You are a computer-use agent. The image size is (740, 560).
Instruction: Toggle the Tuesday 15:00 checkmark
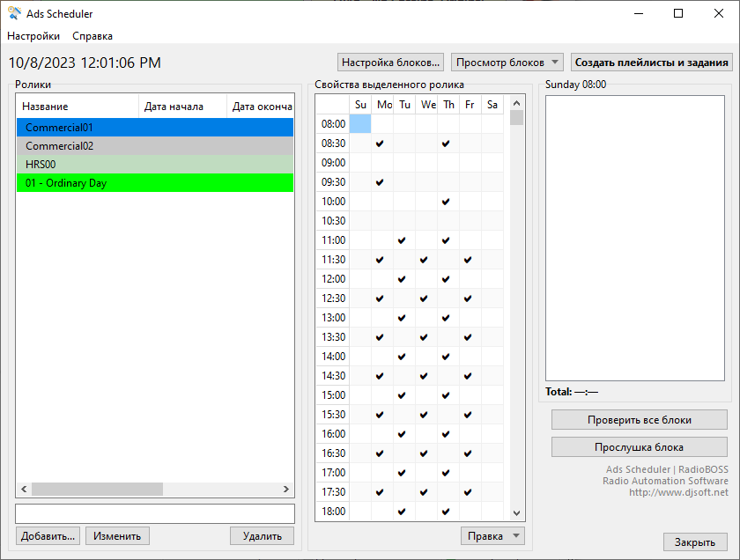404,394
